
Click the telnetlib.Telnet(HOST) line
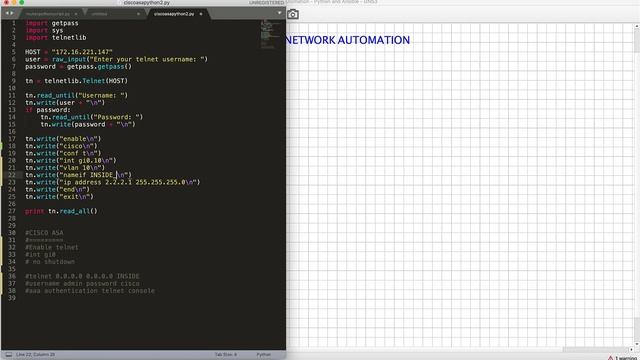click(76, 81)
